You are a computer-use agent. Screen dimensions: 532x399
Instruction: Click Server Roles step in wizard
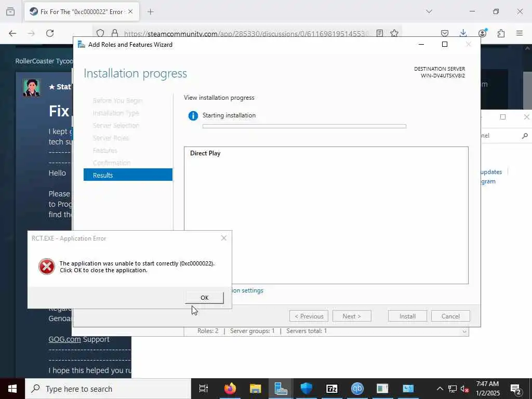click(x=111, y=138)
